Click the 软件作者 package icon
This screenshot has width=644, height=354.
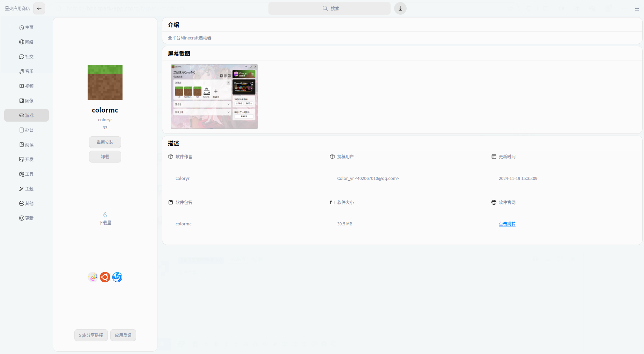(x=171, y=157)
